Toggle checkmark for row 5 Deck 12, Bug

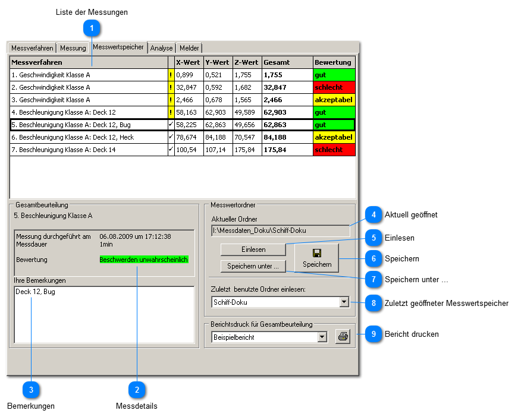point(171,125)
